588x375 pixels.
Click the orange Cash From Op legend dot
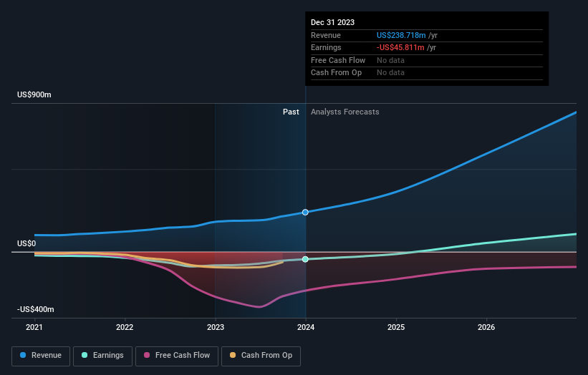[x=233, y=355]
